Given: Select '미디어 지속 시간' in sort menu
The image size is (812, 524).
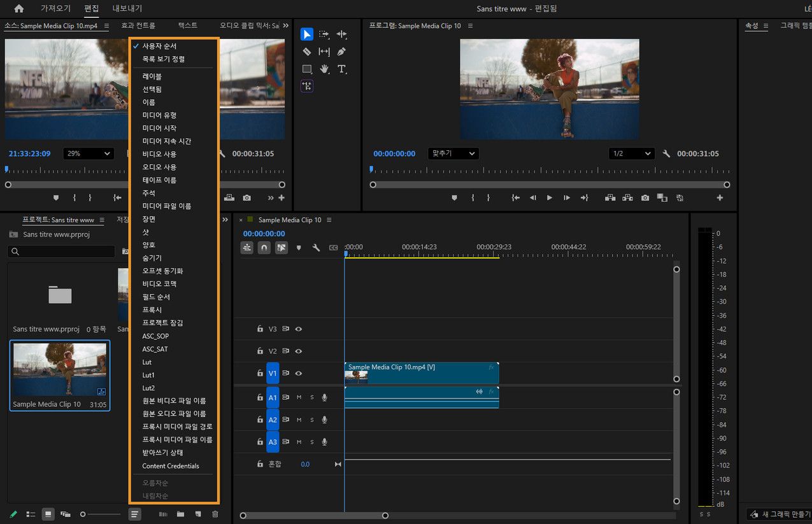Looking at the screenshot, I should [167, 141].
